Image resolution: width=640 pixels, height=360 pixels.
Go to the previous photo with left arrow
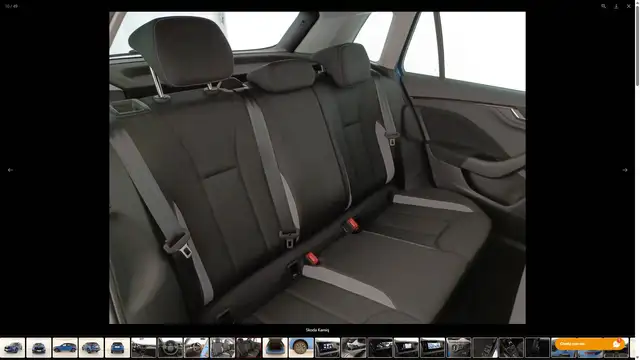10,170
